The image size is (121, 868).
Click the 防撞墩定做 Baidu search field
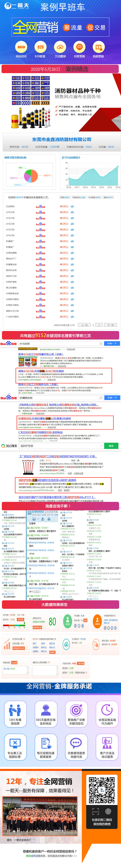pyautogui.click(x=61, y=398)
